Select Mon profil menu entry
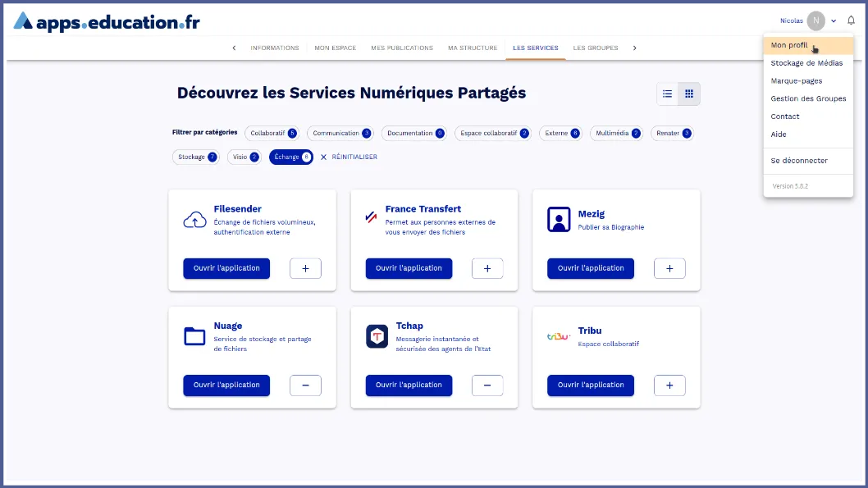Screen dimensions: 868x488 (x=808, y=45)
